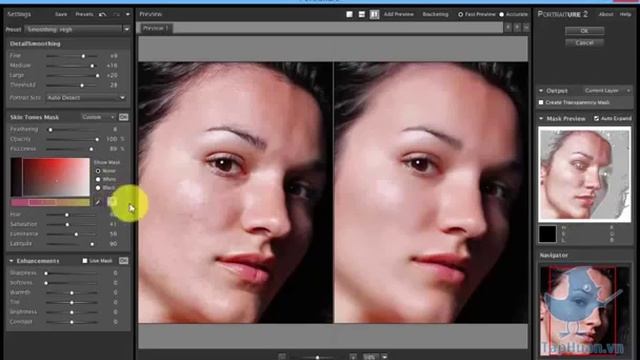Click the Luminance slider

[72, 234]
